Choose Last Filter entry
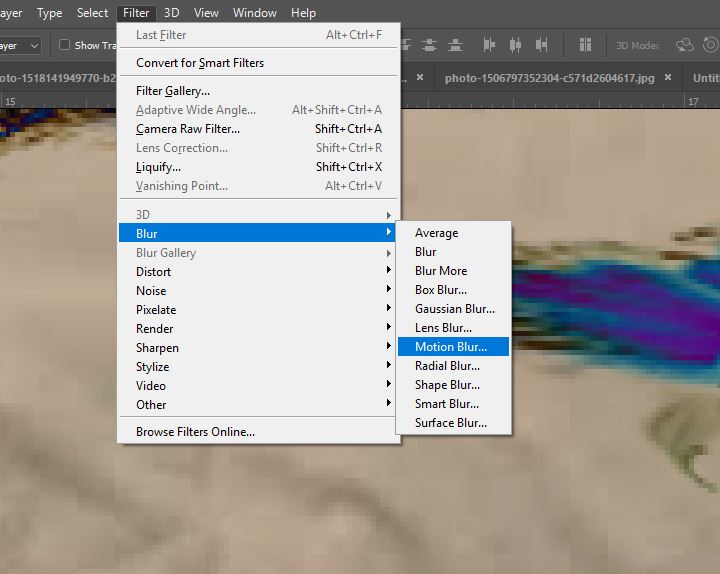This screenshot has width=720, height=574. [x=259, y=35]
